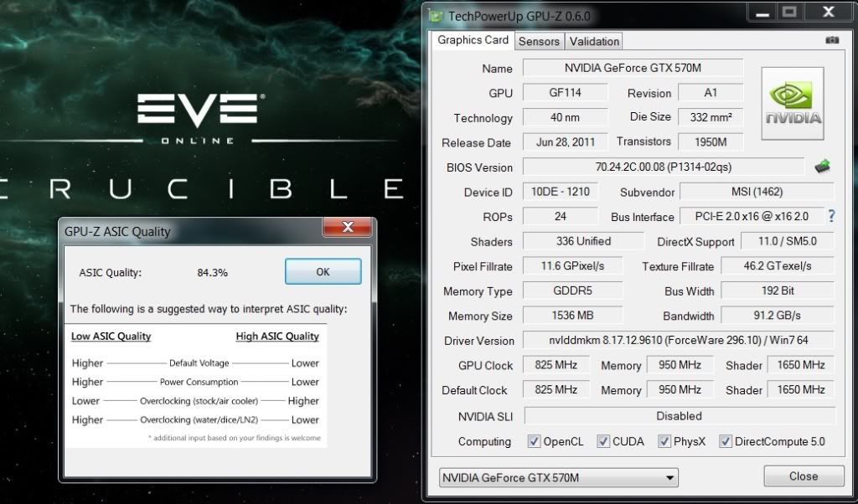The height and width of the screenshot is (504, 858).
Task: Click the Close button in GPU-Z
Action: coord(803,476)
